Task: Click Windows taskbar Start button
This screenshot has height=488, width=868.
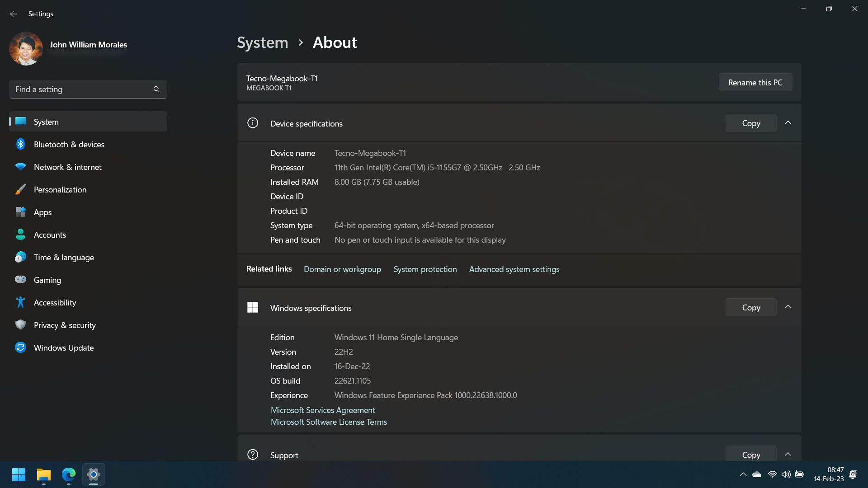Action: pos(19,474)
